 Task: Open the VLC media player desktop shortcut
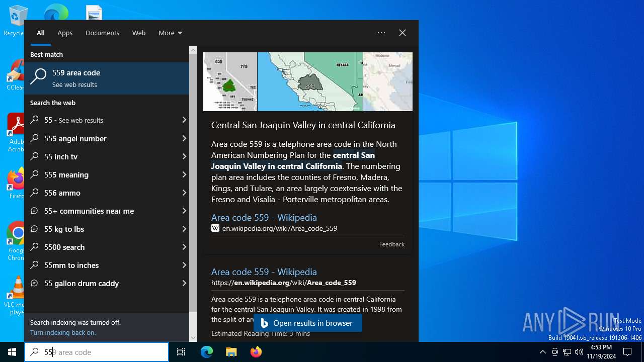tap(16, 296)
